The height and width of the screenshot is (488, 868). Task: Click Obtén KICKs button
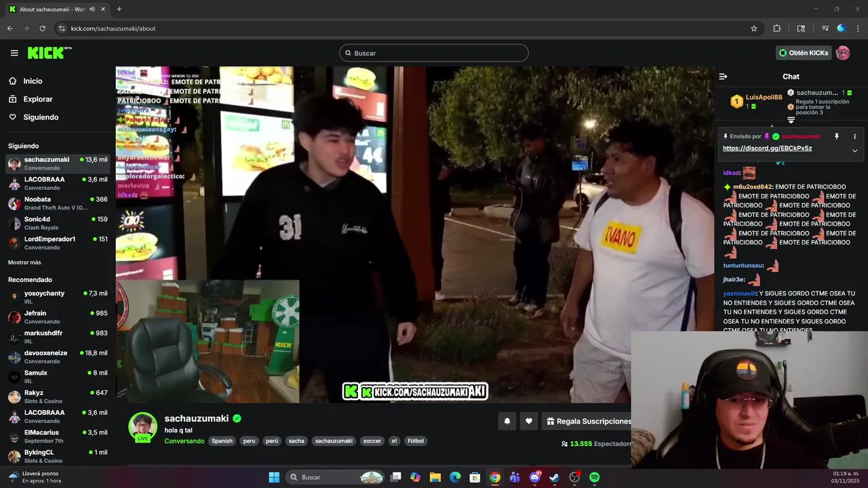point(804,53)
